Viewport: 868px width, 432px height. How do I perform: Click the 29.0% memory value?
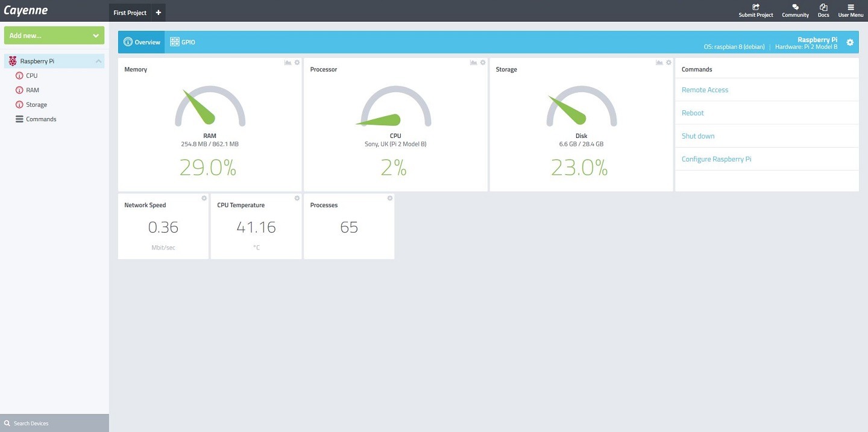[x=208, y=167]
